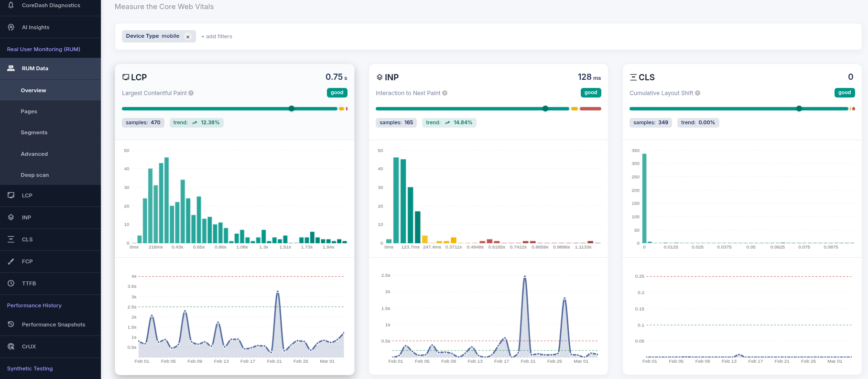Click the Performance Snapshots history icon

point(11,325)
